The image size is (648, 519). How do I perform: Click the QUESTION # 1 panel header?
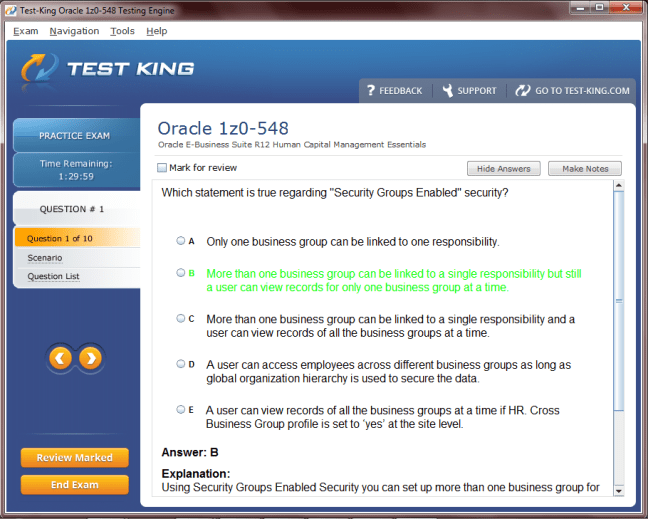click(77, 209)
